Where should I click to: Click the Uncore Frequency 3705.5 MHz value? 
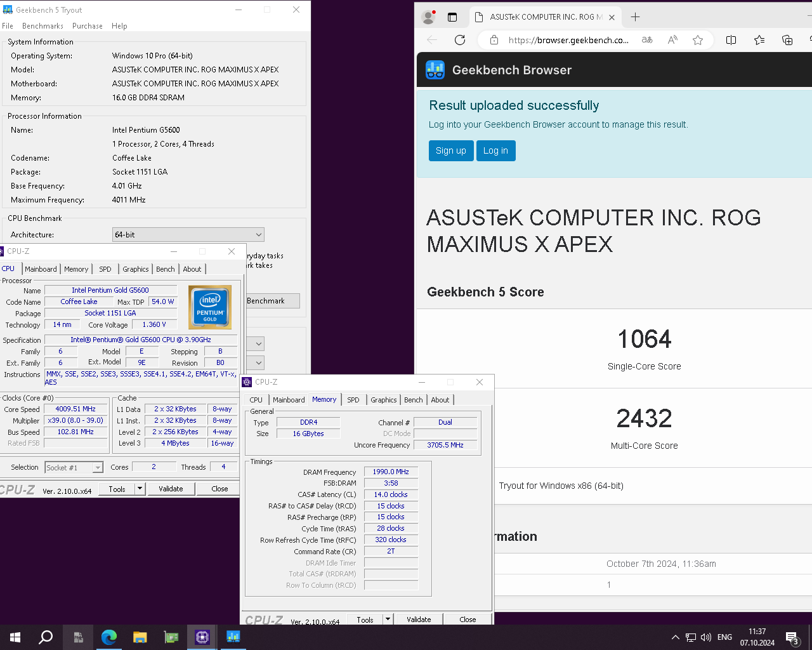point(445,445)
